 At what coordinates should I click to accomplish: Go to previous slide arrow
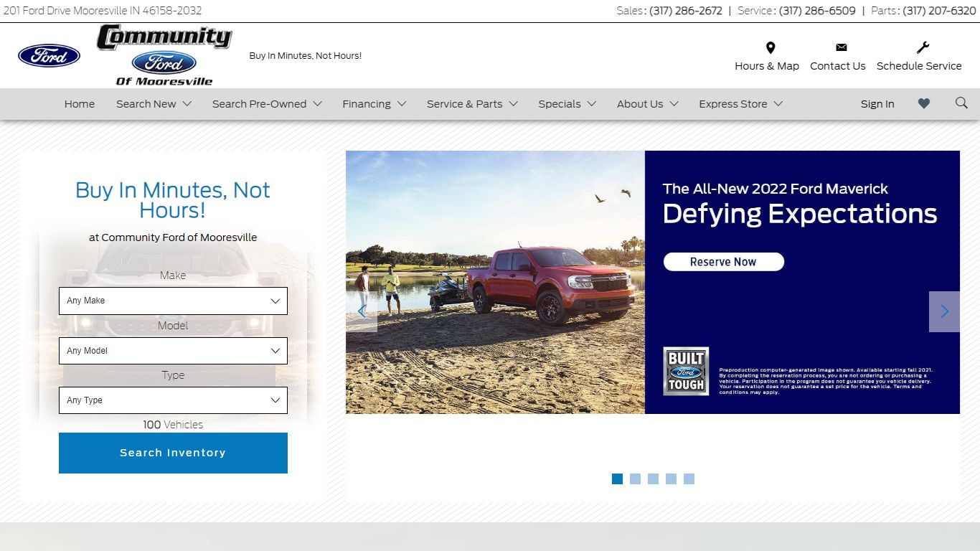click(x=362, y=311)
